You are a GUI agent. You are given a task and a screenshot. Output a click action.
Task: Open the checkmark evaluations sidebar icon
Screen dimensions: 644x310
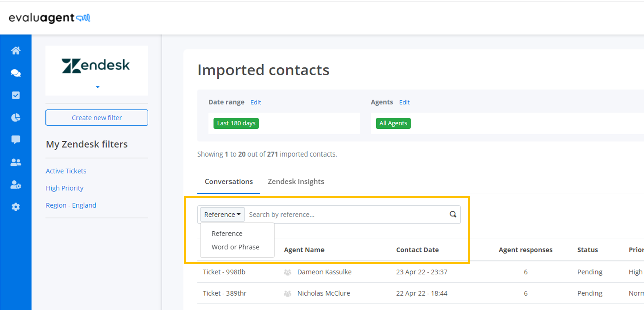[x=16, y=95]
